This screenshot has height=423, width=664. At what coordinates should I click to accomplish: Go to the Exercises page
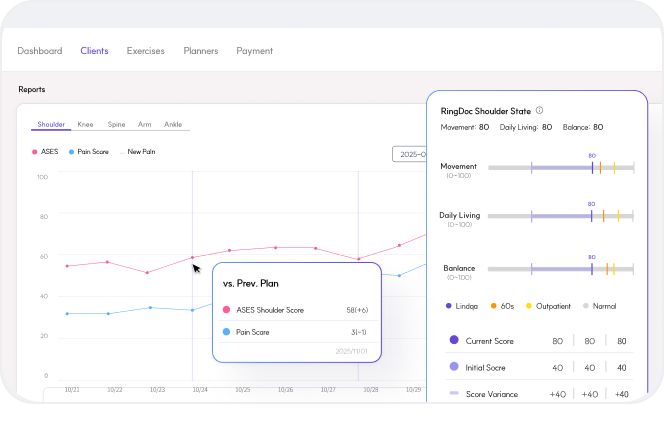146,51
